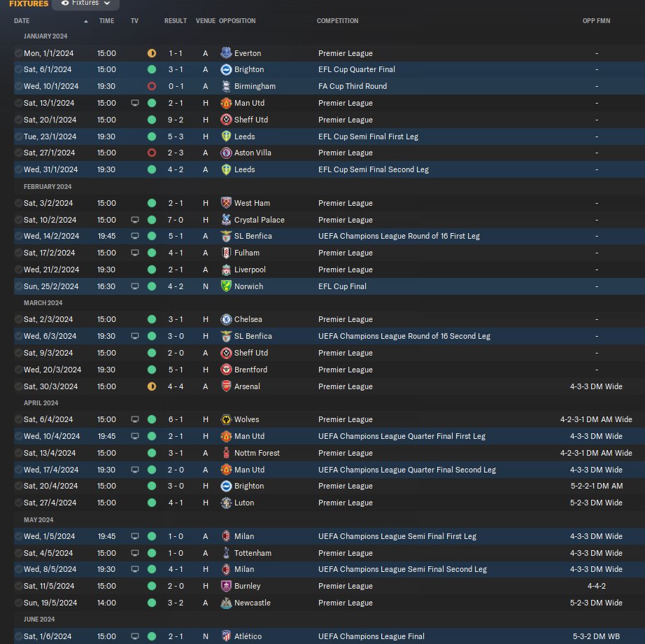Open the FA Cup Third Round link
645x644 pixels.
pos(353,86)
